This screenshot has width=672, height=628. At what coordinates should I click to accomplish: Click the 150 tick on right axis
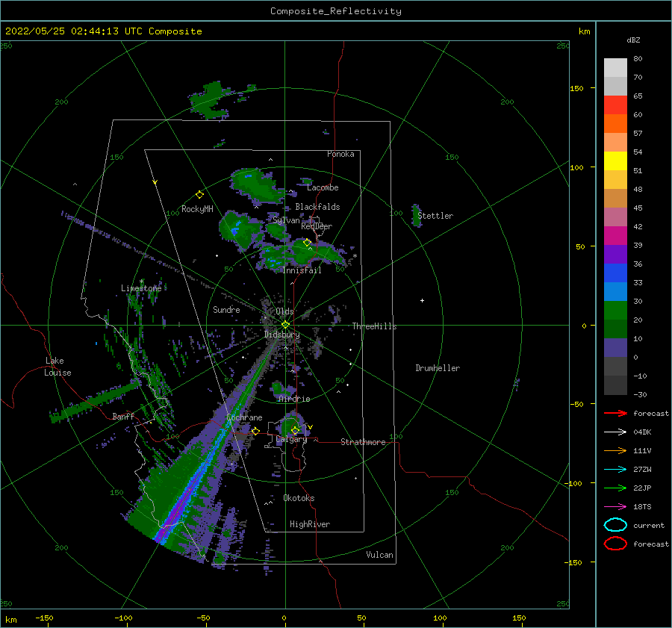point(577,88)
